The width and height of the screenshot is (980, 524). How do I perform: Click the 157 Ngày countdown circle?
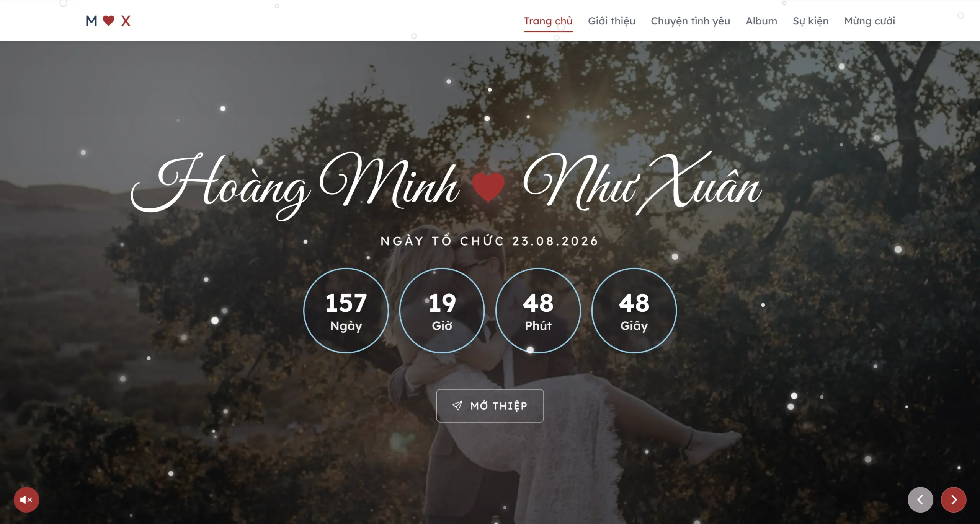(346, 310)
